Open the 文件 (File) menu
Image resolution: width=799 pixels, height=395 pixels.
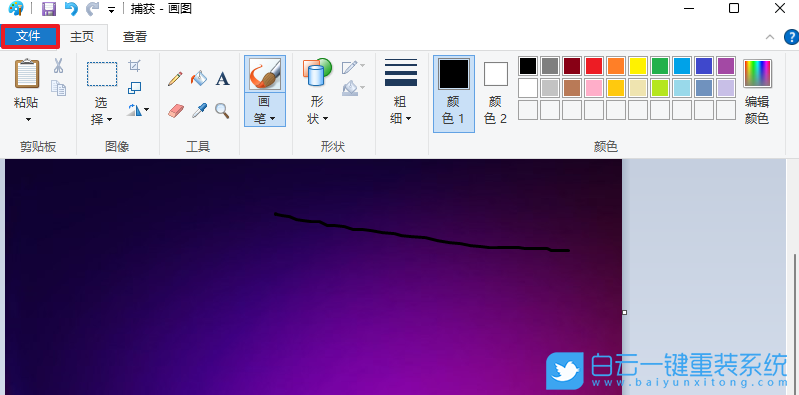[x=30, y=36]
